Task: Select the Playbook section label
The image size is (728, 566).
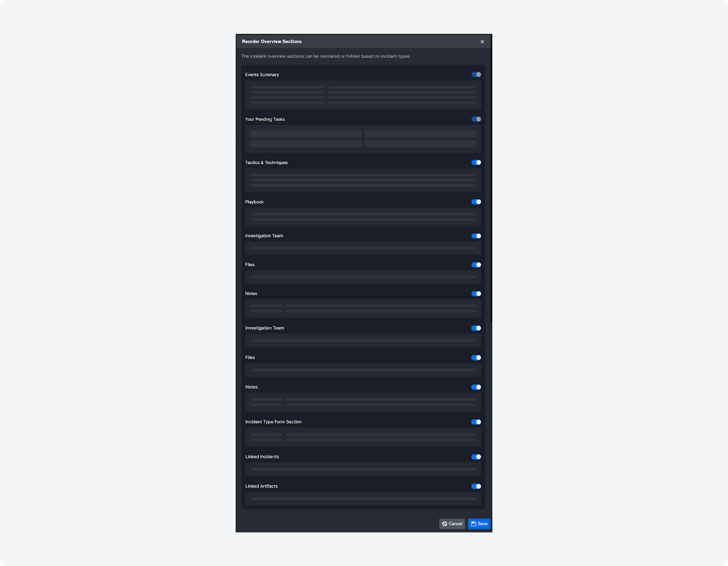Action: point(254,202)
